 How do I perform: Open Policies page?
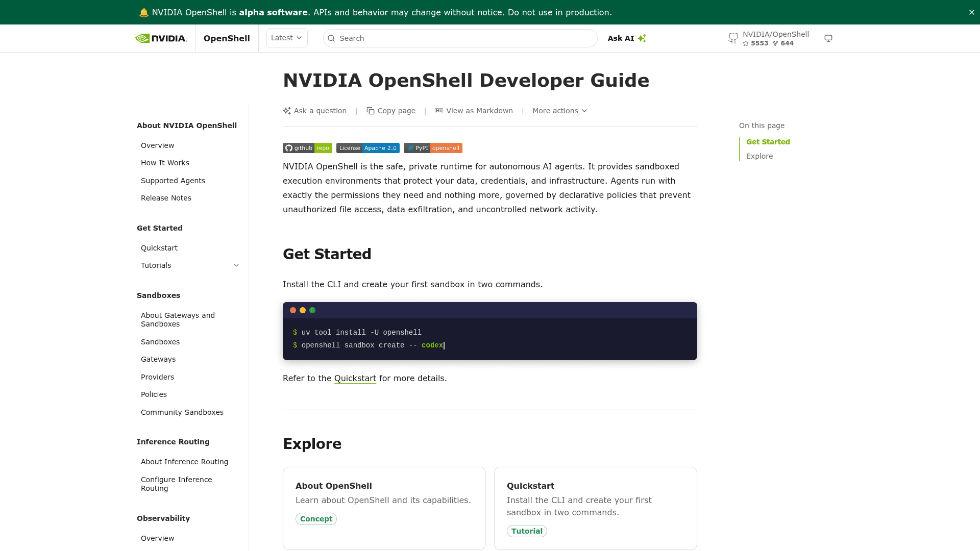click(154, 394)
